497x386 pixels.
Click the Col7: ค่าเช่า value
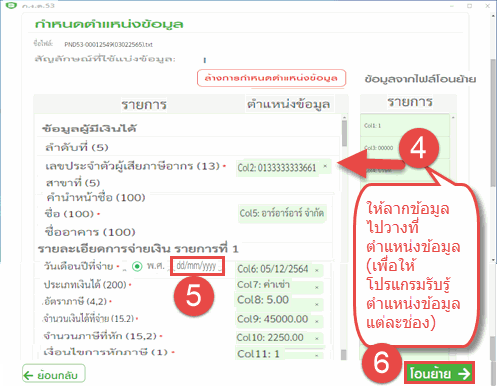pos(263,285)
